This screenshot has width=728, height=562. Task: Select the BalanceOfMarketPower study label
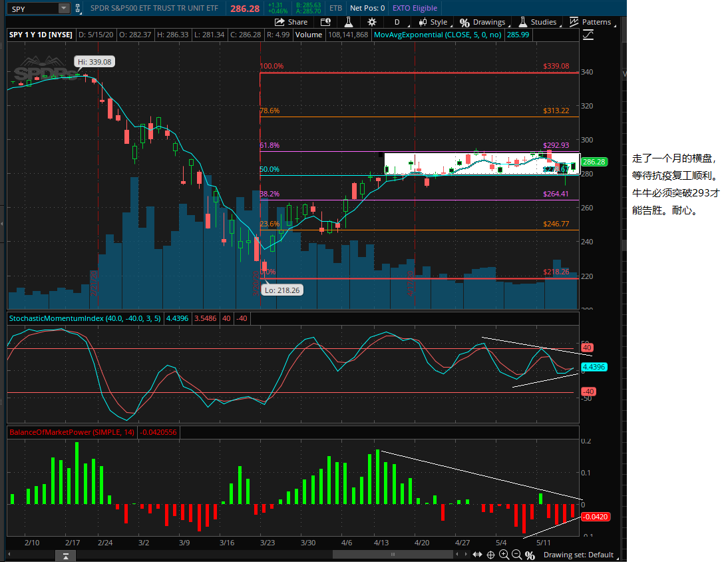pyautogui.click(x=71, y=432)
